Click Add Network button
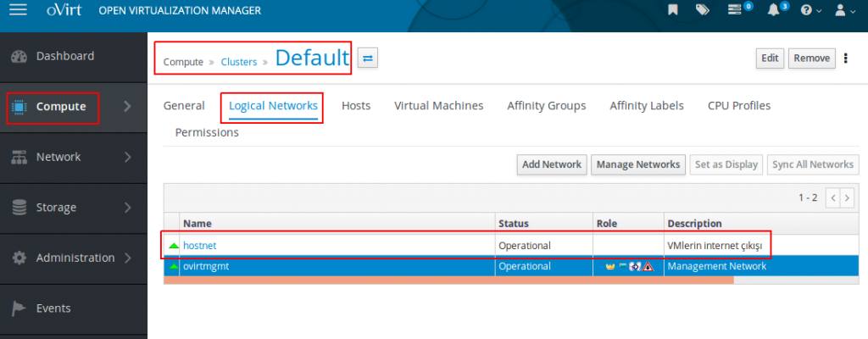This screenshot has height=339, width=868. pos(552,164)
